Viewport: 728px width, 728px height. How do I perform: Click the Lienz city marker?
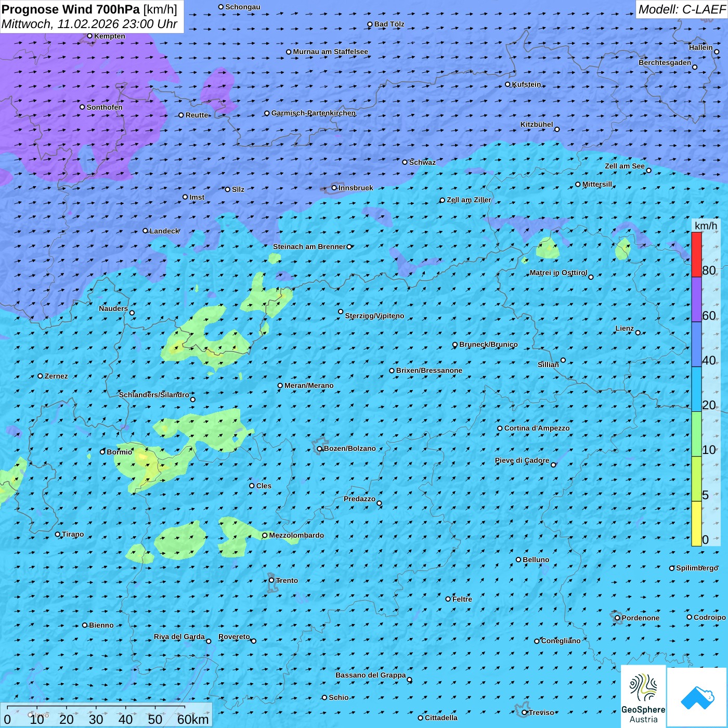pyautogui.click(x=638, y=333)
